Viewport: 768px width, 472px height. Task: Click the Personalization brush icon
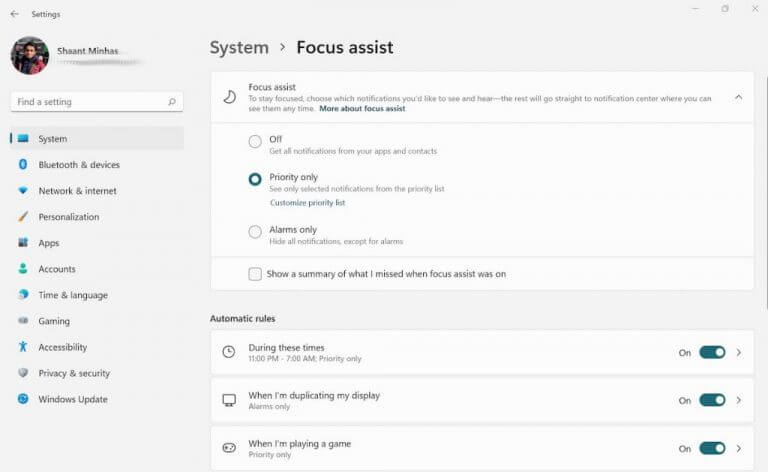[23, 216]
